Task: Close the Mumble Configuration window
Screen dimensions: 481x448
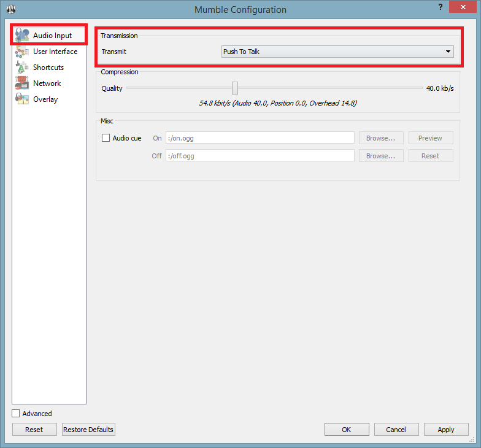Action: click(x=463, y=7)
